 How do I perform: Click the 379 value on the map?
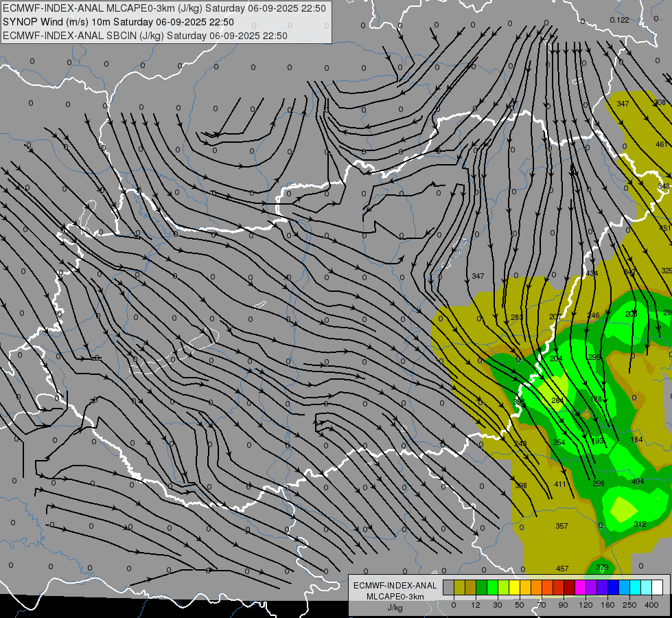[x=602, y=567]
